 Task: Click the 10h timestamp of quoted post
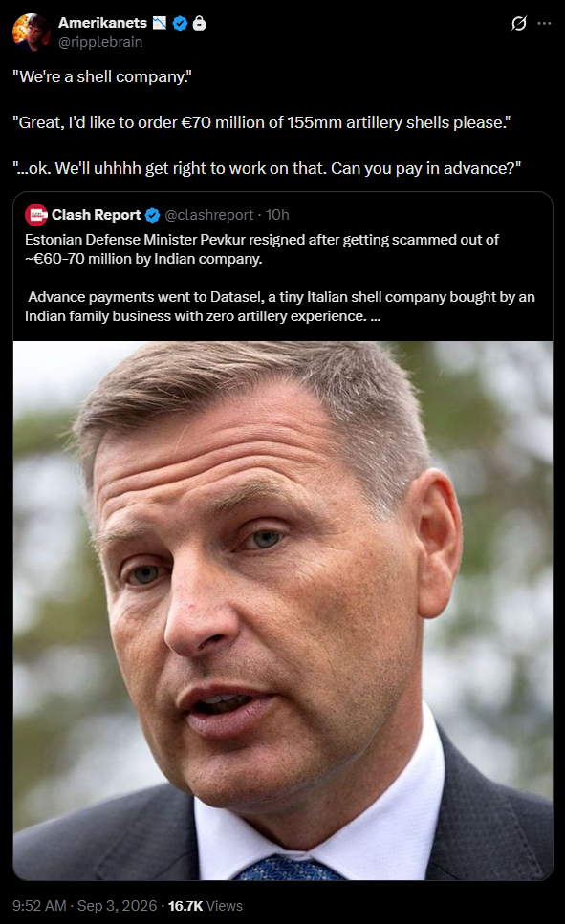pyautogui.click(x=277, y=215)
